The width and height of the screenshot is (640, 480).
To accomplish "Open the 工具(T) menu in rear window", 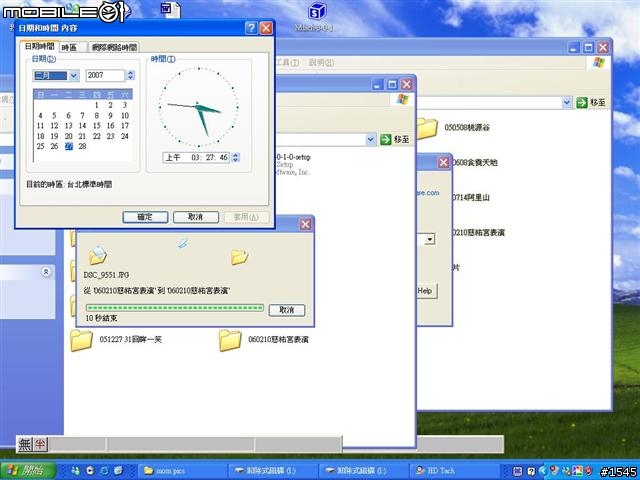I will click(x=288, y=62).
